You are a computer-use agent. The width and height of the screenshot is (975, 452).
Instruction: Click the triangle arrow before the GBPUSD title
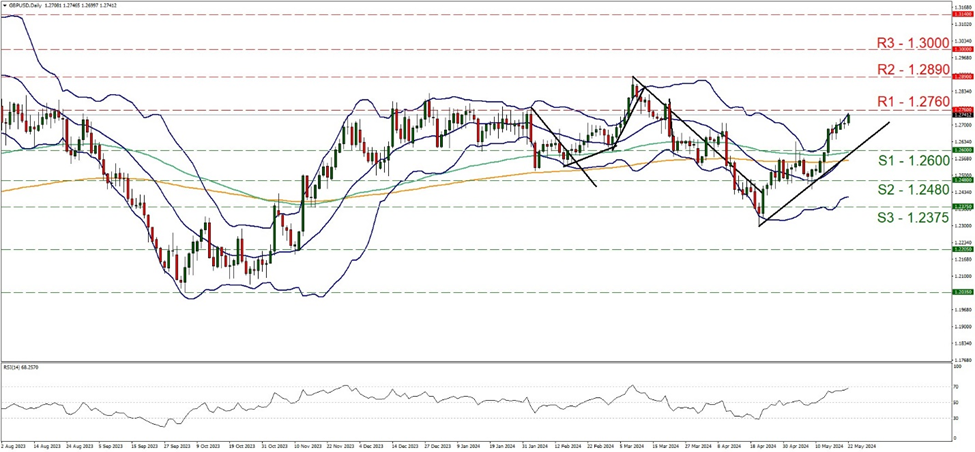pos(3,5)
